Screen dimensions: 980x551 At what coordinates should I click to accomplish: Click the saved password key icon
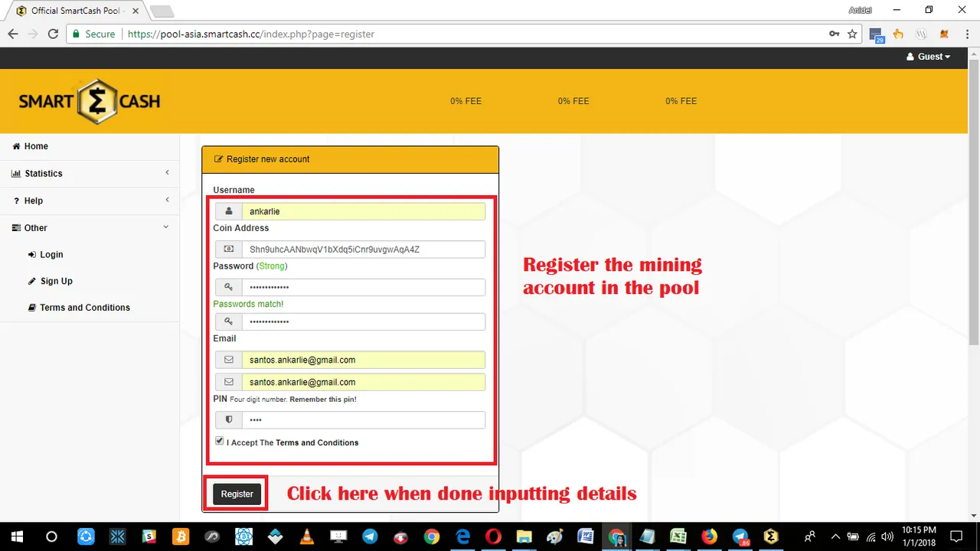click(834, 34)
